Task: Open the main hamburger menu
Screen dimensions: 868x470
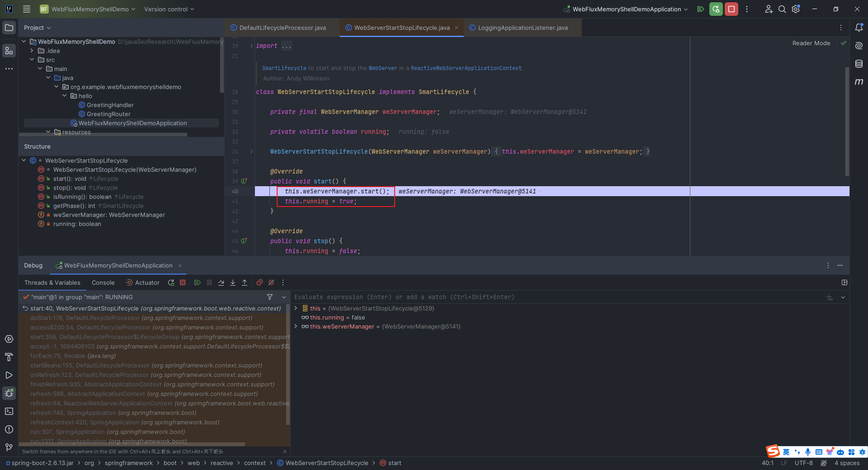Action: tap(27, 9)
